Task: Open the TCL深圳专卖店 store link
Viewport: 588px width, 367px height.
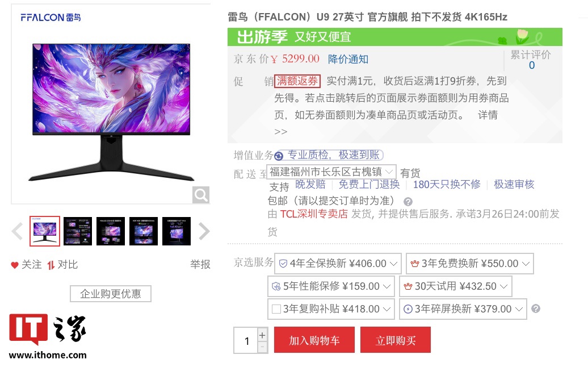Action: (x=314, y=214)
